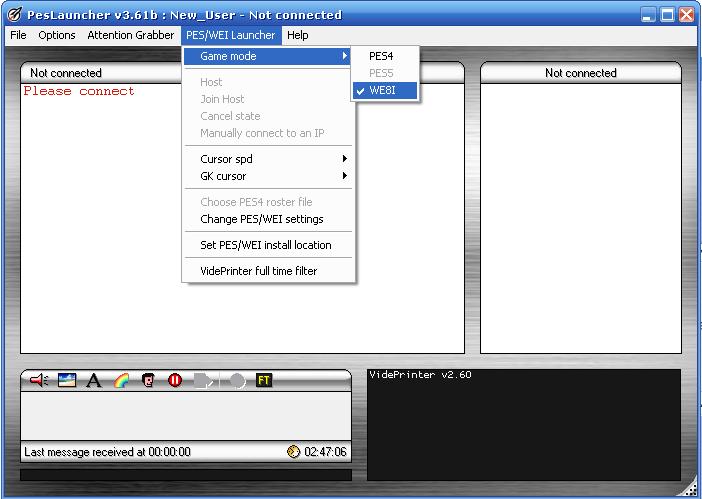This screenshot has height=499, width=702.
Task: Click the Join Host menu entry
Action: 267,99
